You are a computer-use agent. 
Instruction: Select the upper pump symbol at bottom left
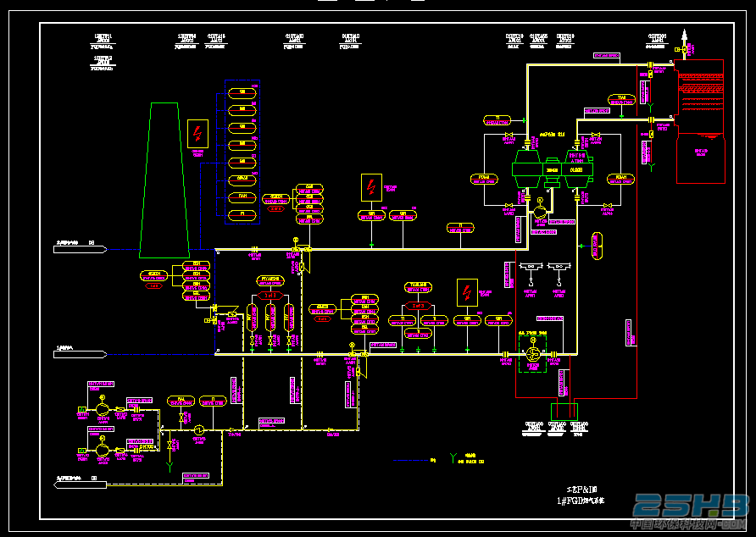coord(103,409)
